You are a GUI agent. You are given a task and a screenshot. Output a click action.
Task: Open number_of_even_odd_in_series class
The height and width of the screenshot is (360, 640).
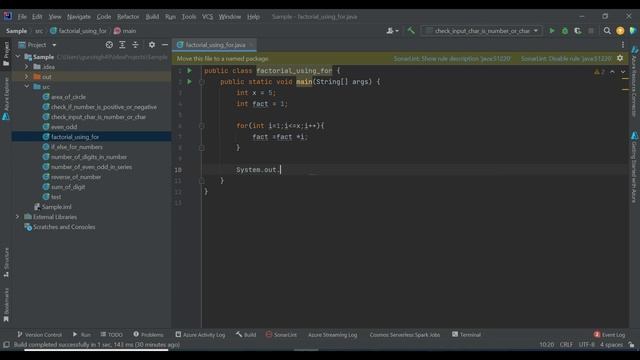(x=91, y=167)
